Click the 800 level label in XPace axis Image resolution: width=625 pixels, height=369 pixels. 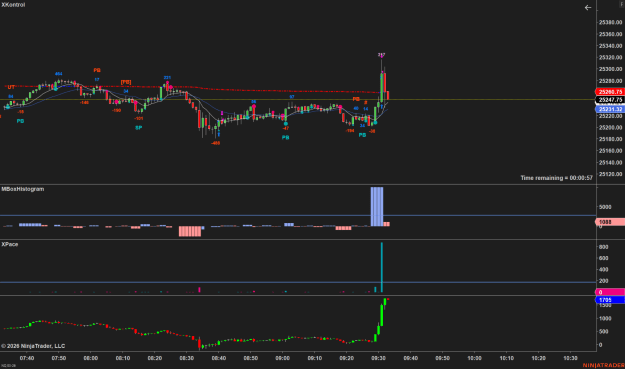coord(603,247)
